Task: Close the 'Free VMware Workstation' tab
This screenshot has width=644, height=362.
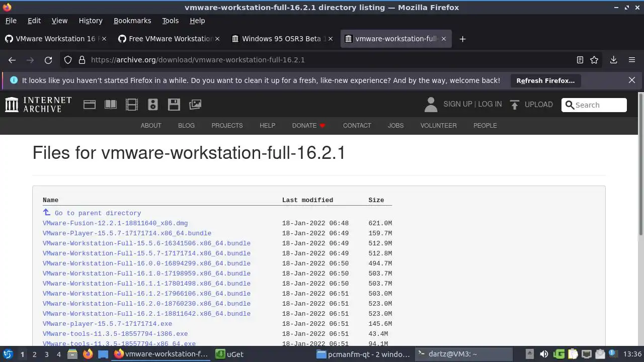Action: [217, 39]
